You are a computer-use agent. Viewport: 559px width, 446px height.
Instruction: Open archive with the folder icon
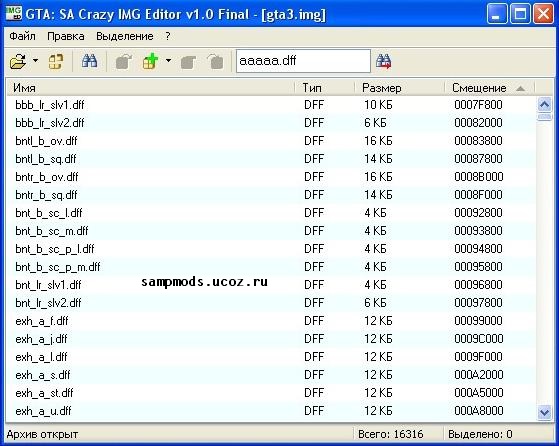(18, 61)
